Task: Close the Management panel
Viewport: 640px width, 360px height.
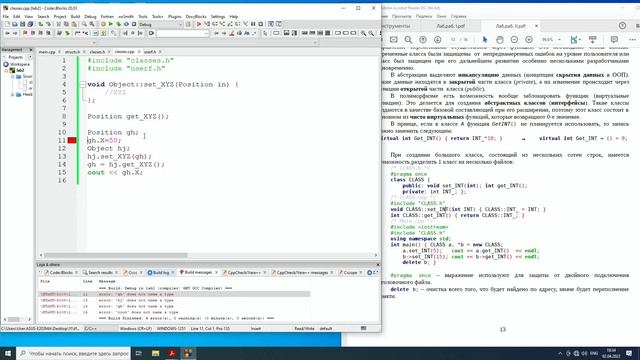Action: (31, 50)
